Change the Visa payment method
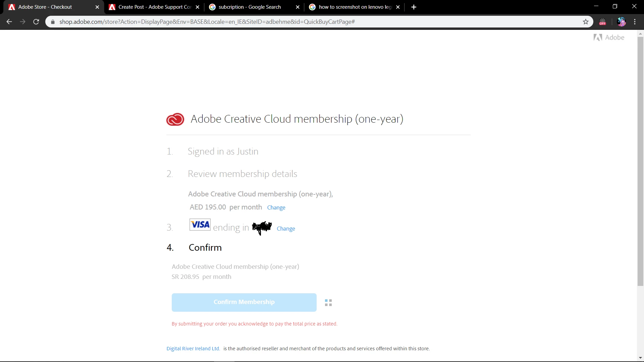Viewport: 644px width, 362px height. 286,229
